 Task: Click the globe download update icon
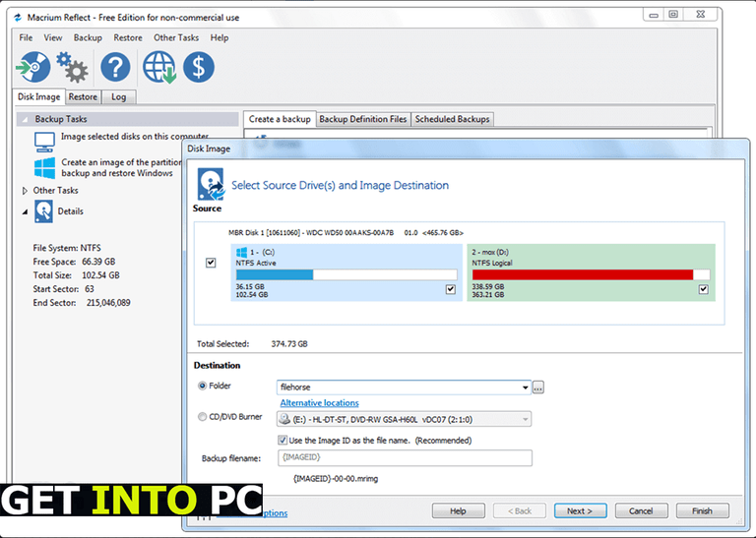(159, 67)
